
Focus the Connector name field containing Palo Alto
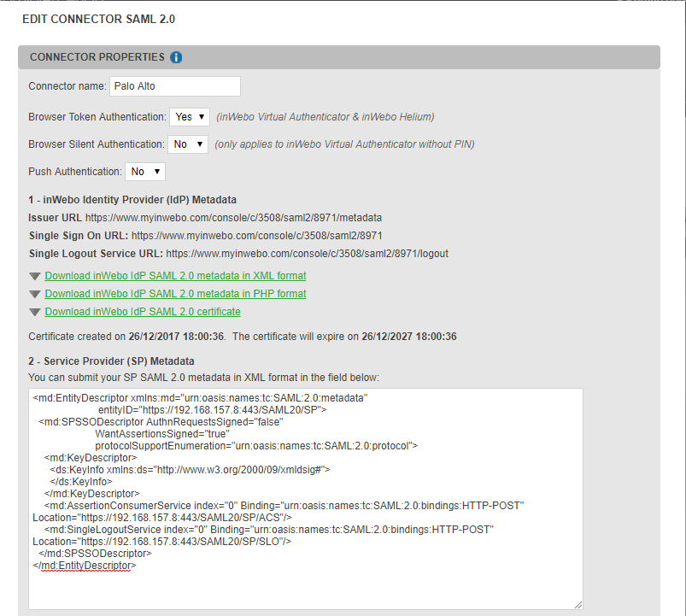pos(174,86)
